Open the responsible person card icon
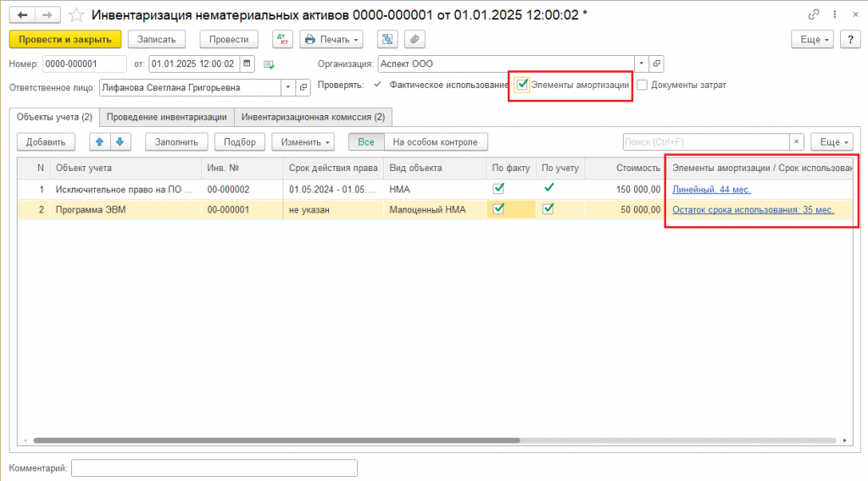868x481 pixels. (303, 87)
